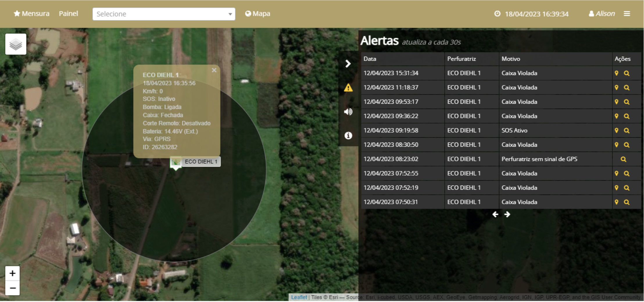The height and width of the screenshot is (302, 644).
Task: View details of the 07:52:19 alert
Action: point(627,188)
